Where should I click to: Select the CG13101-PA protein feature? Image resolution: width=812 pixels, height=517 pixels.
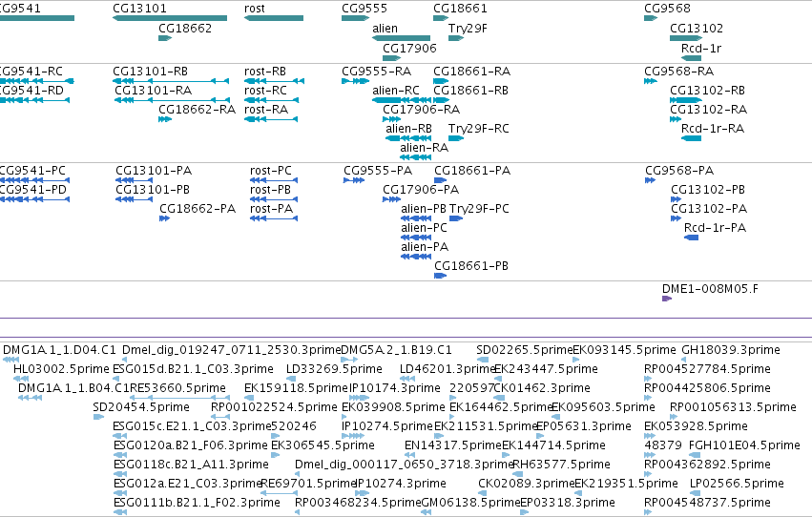(135, 180)
